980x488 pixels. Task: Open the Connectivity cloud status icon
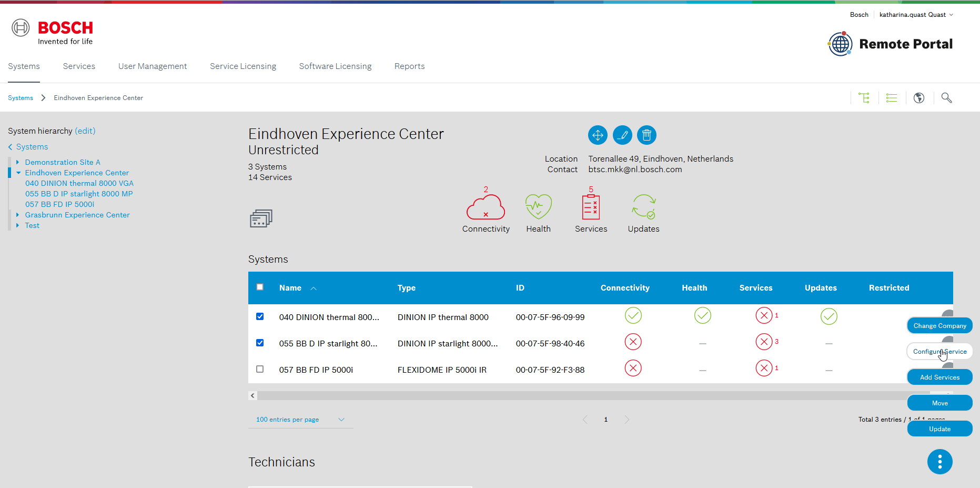(486, 207)
